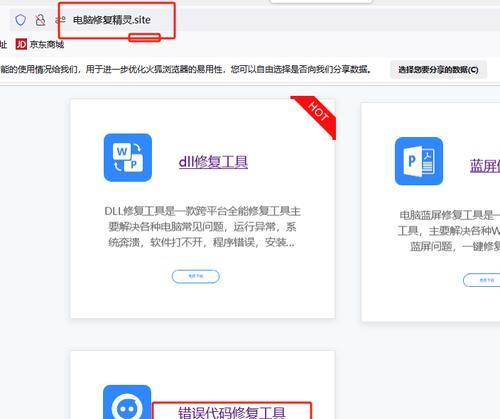Click the 选择您要分享的数据(C) button
Viewport: 500px width, 419px height.
point(438,70)
